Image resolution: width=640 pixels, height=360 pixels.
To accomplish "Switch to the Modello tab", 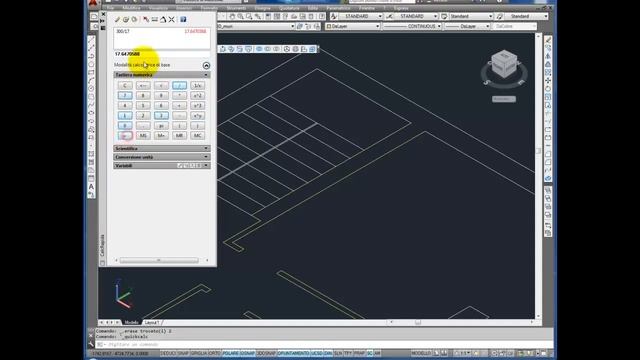I will pos(131,322).
